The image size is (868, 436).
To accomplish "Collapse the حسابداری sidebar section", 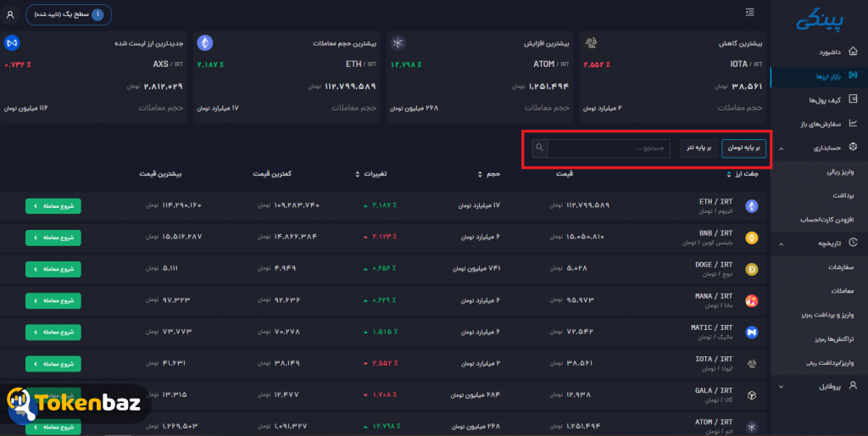I will click(781, 148).
